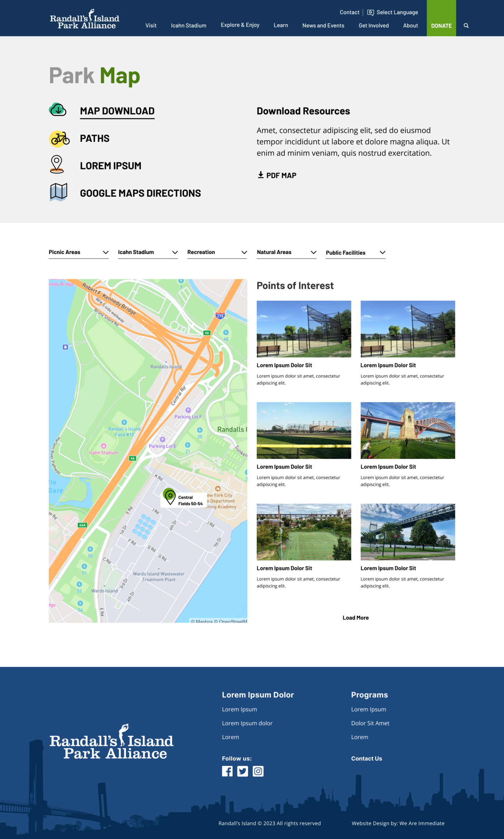
Task: Download the PDF Map link
Action: [x=277, y=175]
